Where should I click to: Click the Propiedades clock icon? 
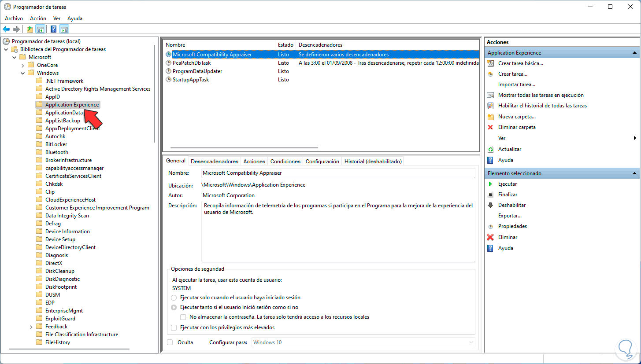pos(490,226)
